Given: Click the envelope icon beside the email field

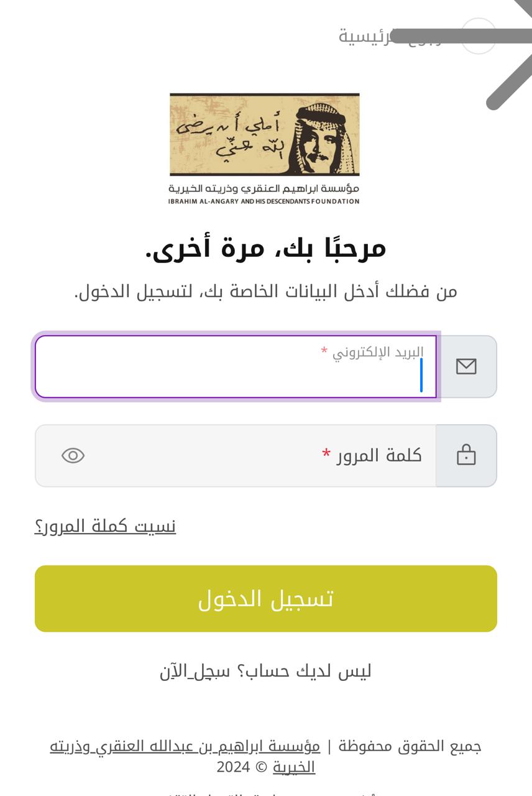Looking at the screenshot, I should (466, 366).
